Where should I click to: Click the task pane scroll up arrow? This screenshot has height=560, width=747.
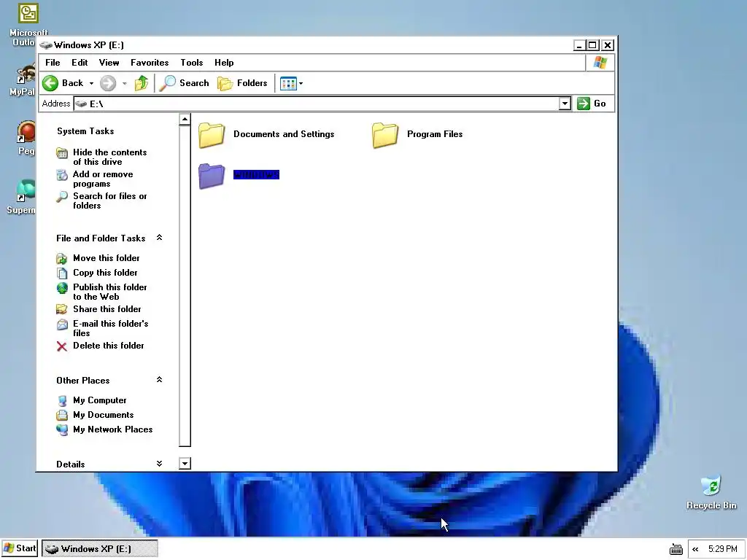tap(185, 119)
